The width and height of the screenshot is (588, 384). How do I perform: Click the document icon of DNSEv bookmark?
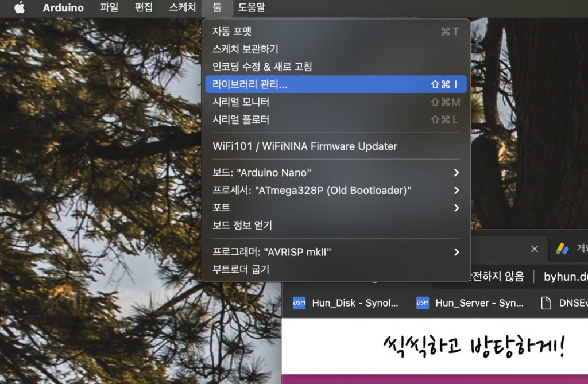click(547, 303)
